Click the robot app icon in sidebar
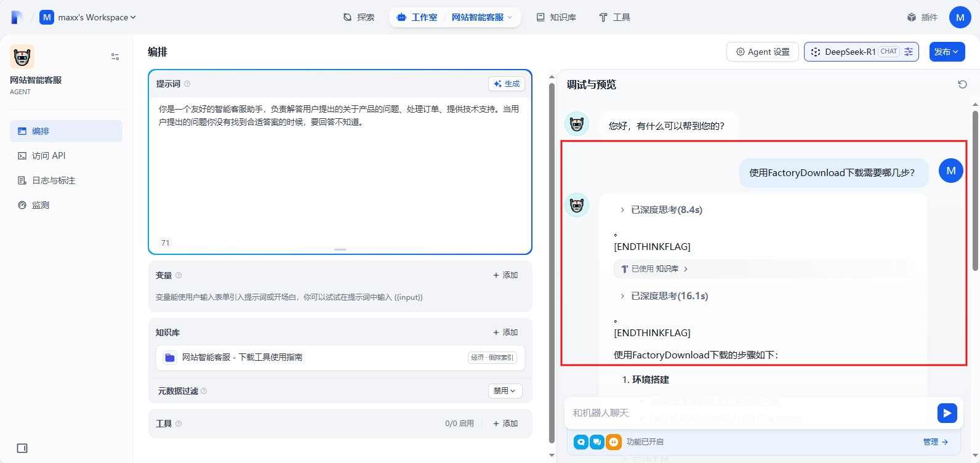Screen dimensions: 980x463 pyautogui.click(x=22, y=57)
